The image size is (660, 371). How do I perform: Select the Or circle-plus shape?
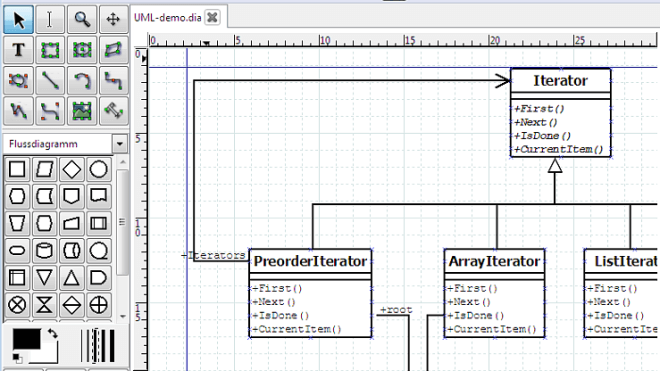(98, 305)
